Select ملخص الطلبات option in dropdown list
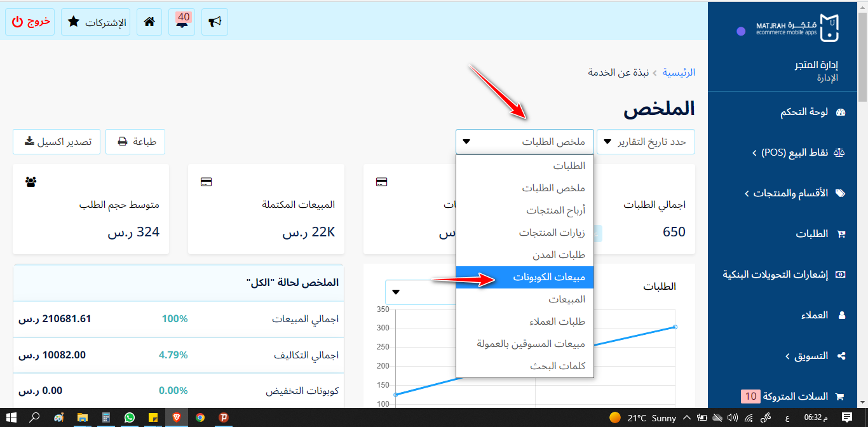 point(525,188)
